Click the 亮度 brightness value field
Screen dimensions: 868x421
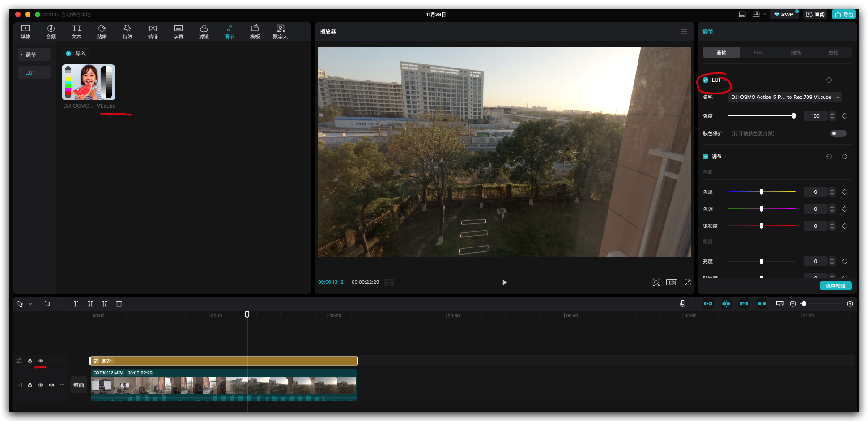[816, 261]
